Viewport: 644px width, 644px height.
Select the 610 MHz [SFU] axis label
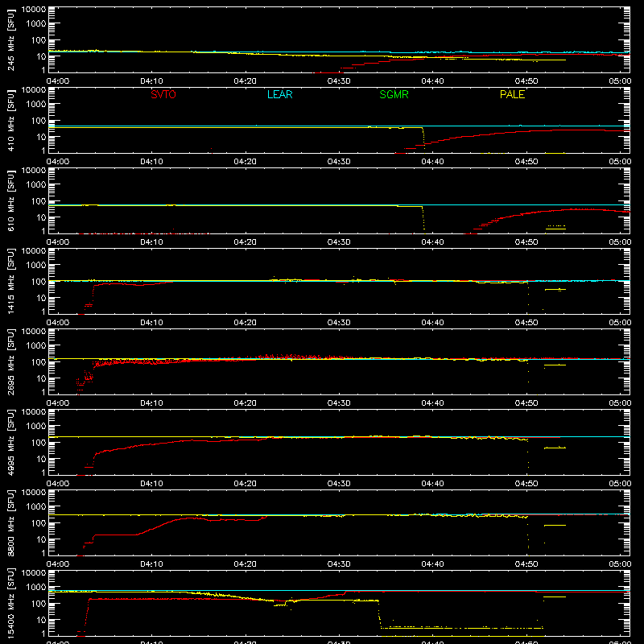pyautogui.click(x=10, y=200)
